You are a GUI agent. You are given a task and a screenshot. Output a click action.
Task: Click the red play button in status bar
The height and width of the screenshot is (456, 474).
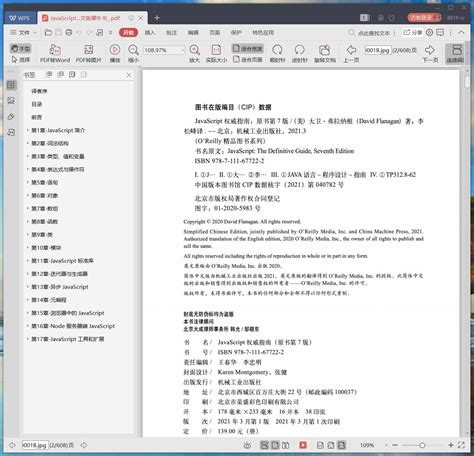click(303, 445)
